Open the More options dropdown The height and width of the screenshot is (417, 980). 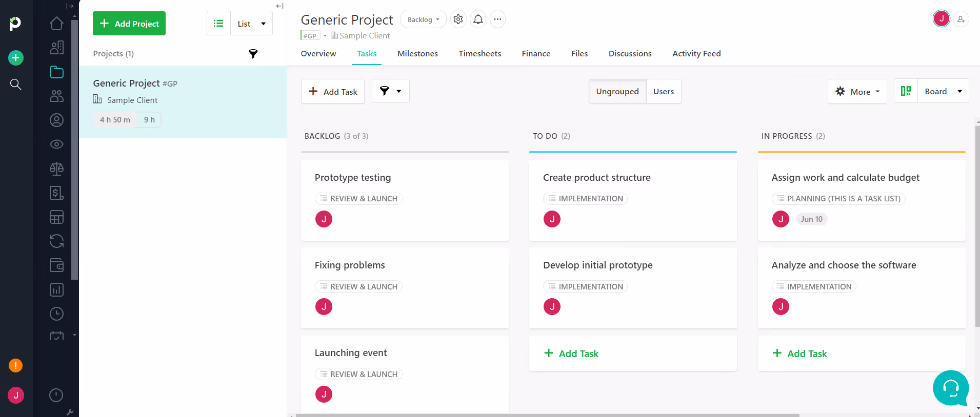[x=857, y=92]
